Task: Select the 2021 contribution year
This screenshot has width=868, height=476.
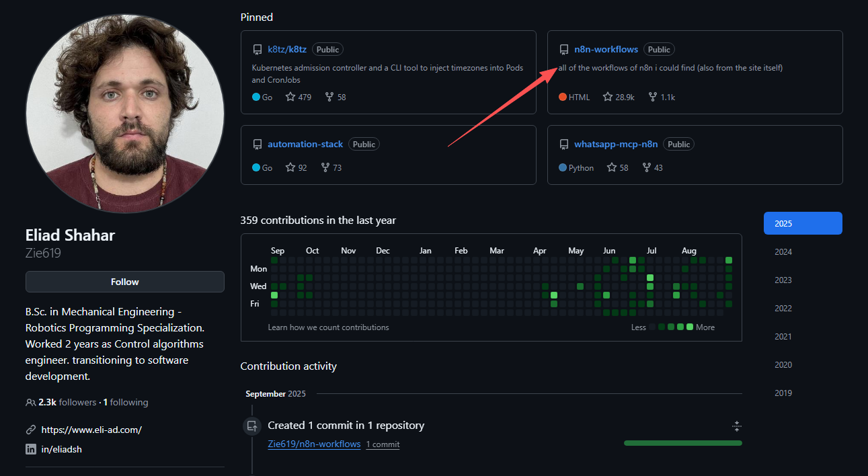Action: 803,336
